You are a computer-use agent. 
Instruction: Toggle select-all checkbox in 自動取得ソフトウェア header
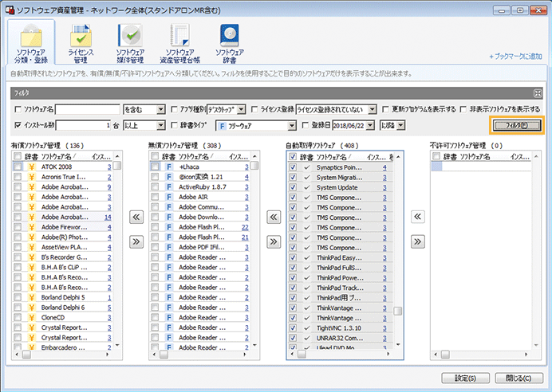tap(293, 157)
